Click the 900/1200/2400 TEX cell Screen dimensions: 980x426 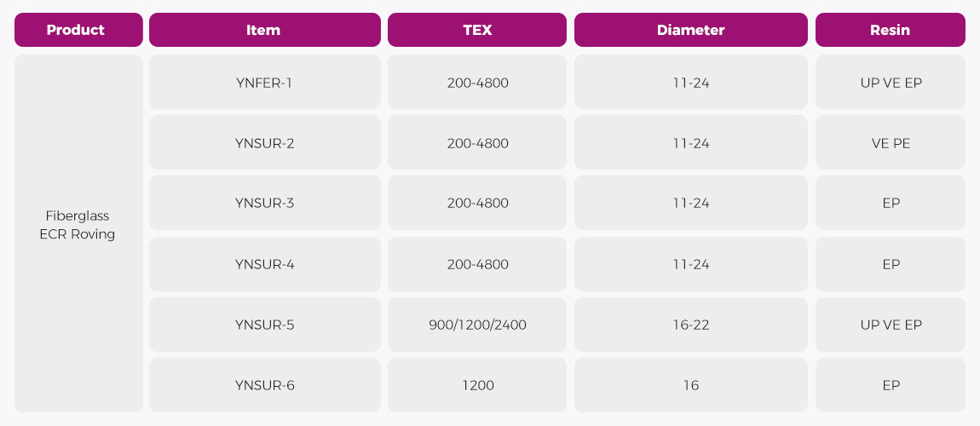tap(477, 325)
